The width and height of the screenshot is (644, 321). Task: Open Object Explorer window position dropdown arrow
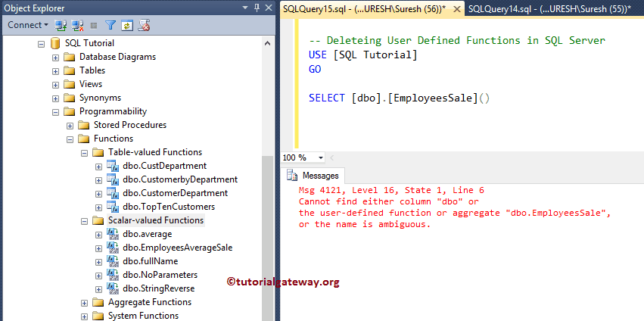244,8
